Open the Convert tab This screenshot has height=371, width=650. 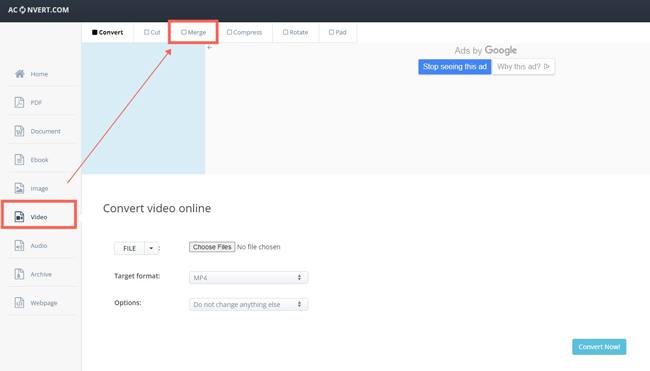click(107, 32)
